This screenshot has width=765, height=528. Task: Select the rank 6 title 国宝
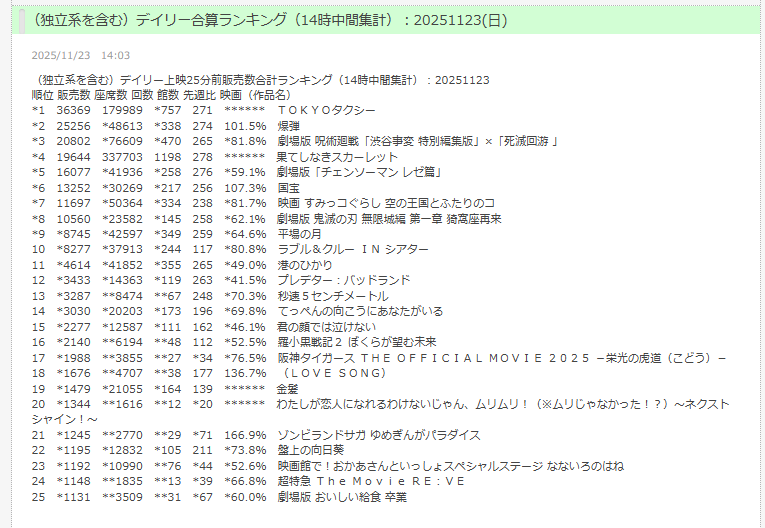click(289, 187)
